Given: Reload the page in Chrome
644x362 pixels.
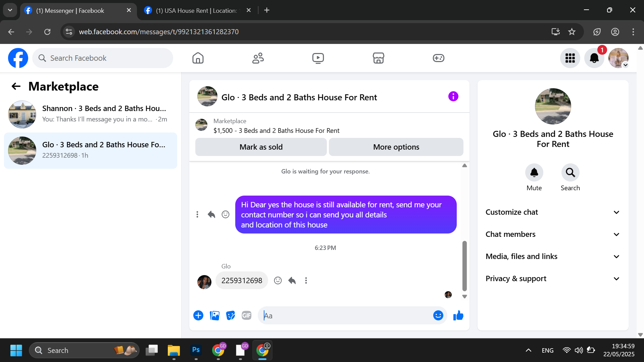Looking at the screenshot, I should pos(47,32).
